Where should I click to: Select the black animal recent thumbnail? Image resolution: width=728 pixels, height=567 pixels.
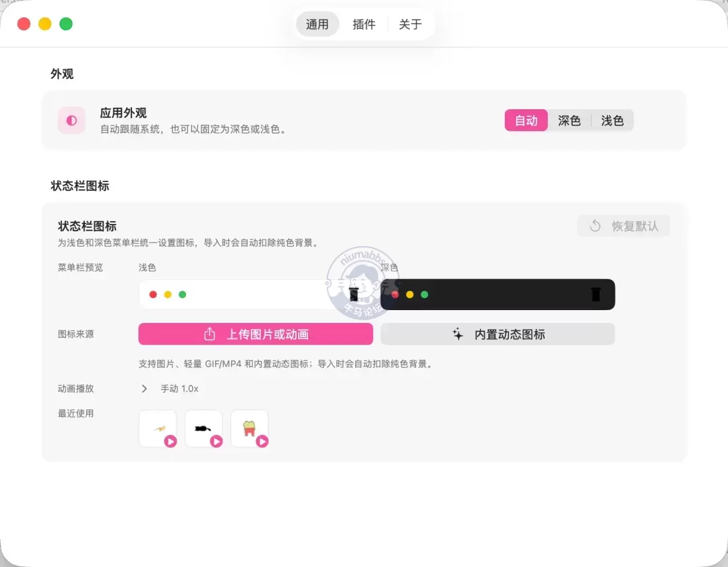pos(204,428)
